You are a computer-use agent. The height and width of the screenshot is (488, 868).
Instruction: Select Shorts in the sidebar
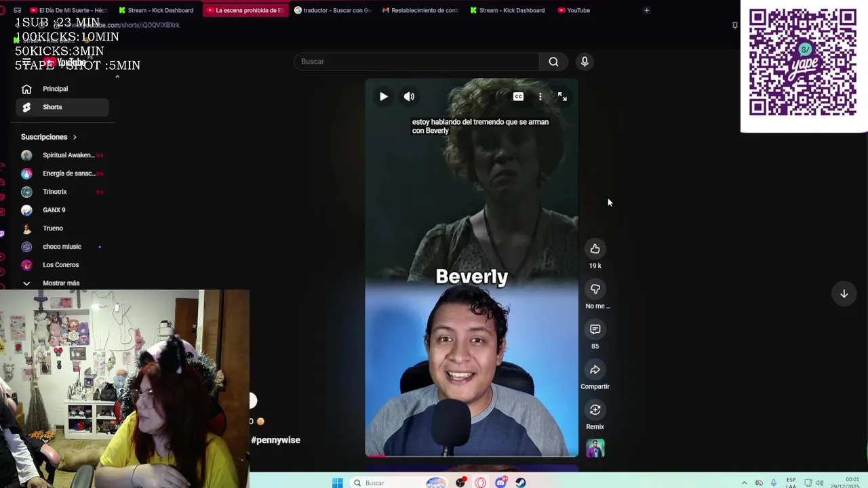(x=62, y=107)
